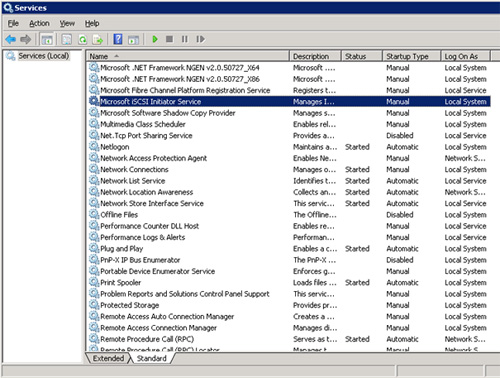Image resolution: width=500 pixels, height=378 pixels.
Task: Open the Help toolbar icon
Action: click(118, 39)
